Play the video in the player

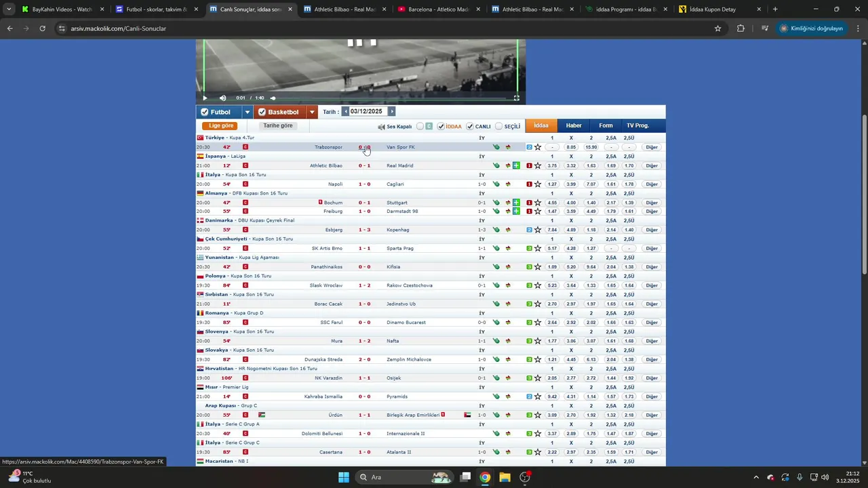[x=205, y=98]
